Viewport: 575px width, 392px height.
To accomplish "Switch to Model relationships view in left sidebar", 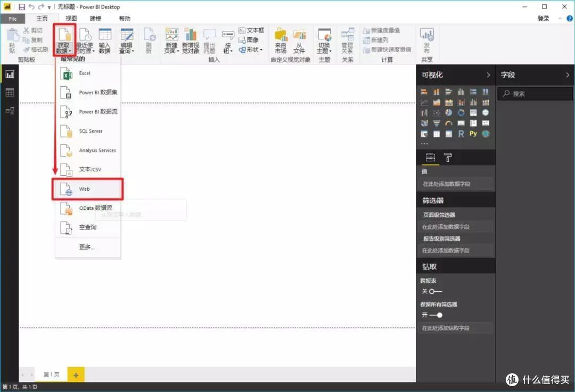I will pos(10,111).
